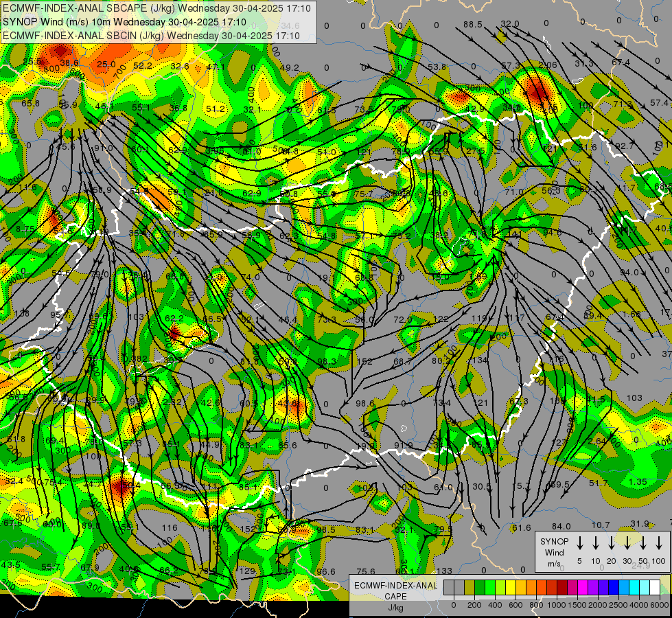Click the wind arrow above 20 m/s
The height and width of the screenshot is (618, 672).
pos(611,543)
